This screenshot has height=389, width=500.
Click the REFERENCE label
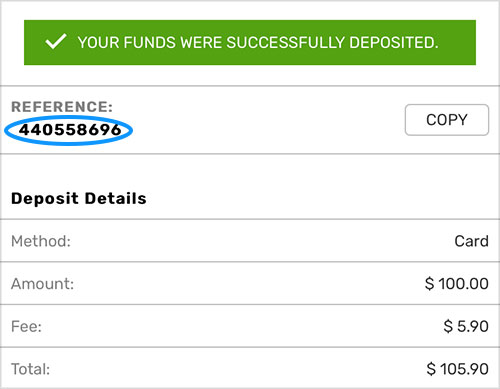(x=62, y=107)
